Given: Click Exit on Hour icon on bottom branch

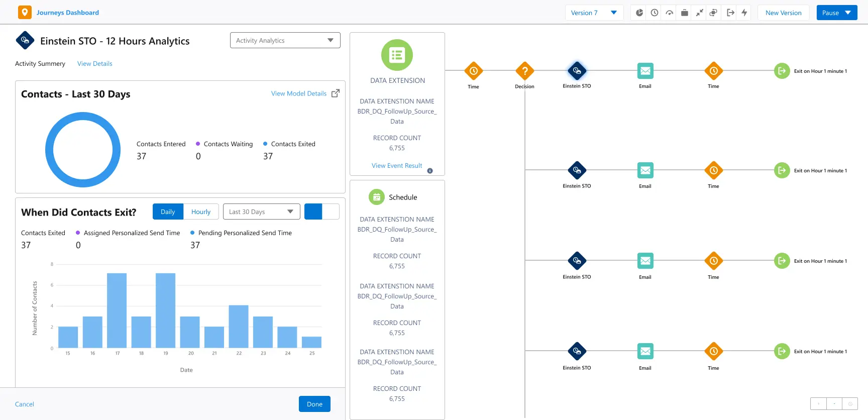Looking at the screenshot, I should [x=782, y=351].
